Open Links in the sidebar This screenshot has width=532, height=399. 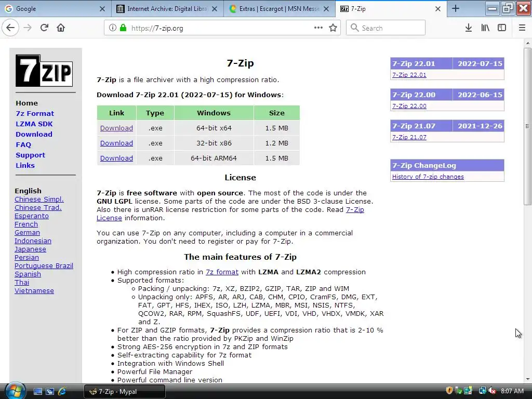tap(25, 166)
